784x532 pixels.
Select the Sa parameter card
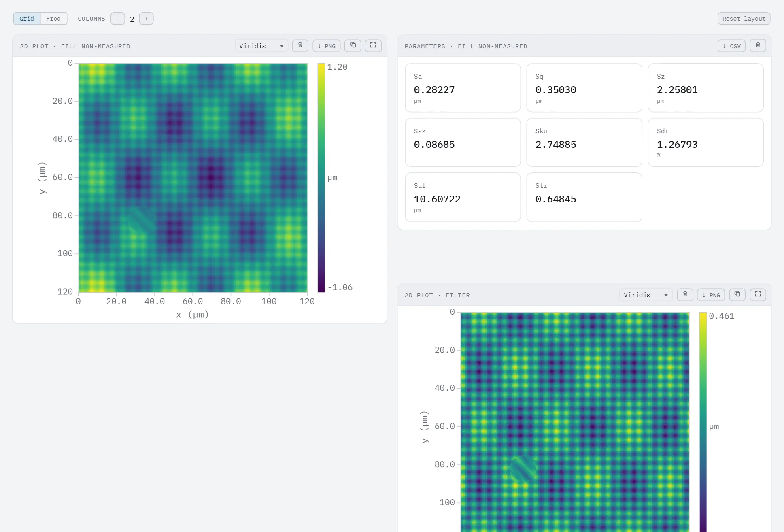point(463,87)
